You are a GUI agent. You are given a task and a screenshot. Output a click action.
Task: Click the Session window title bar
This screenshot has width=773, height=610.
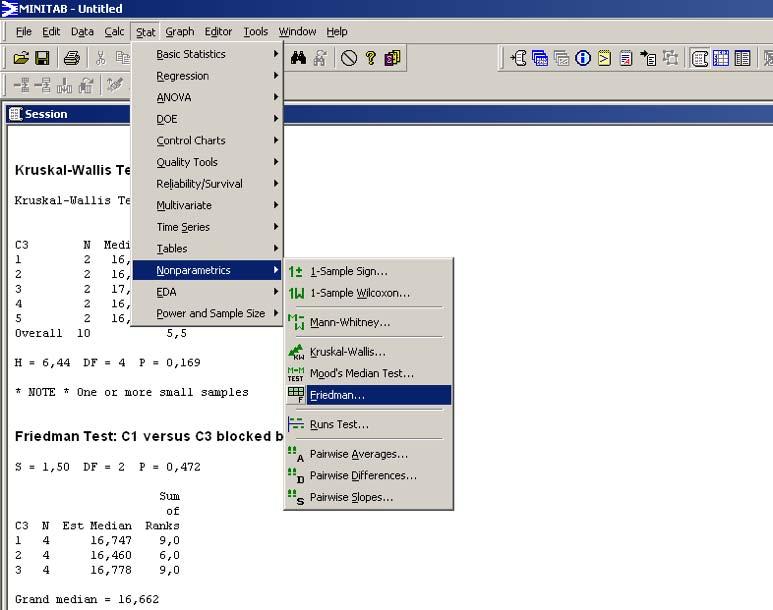[x=389, y=114]
